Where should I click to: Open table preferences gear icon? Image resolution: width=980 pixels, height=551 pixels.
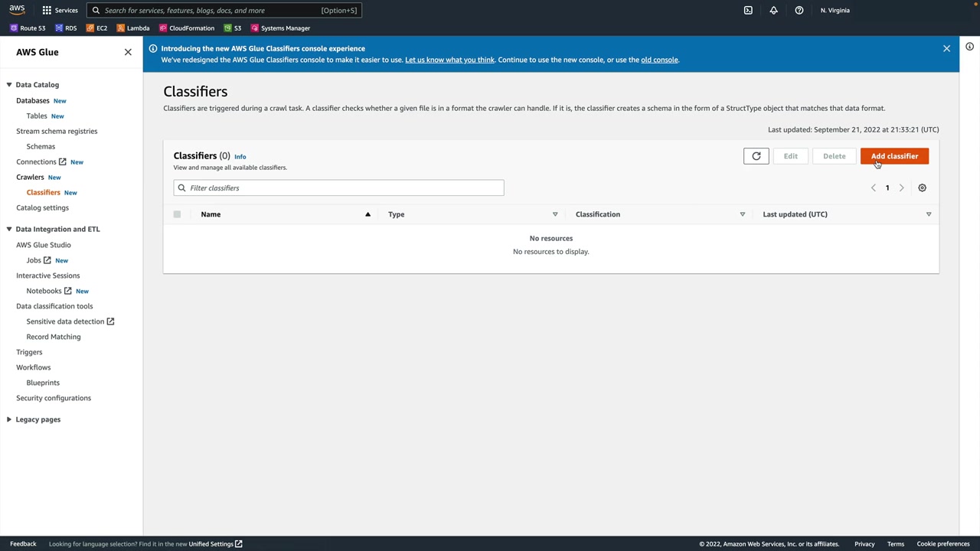pos(922,187)
